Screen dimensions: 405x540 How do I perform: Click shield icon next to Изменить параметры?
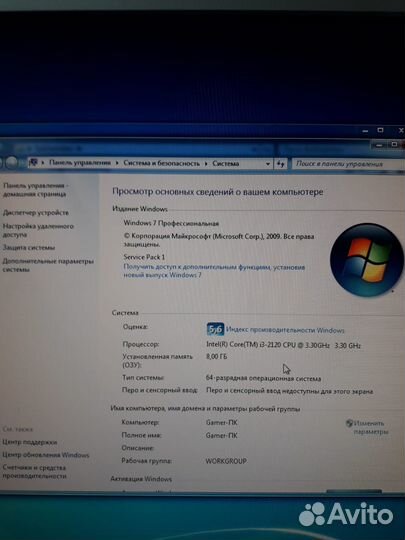pos(349,423)
